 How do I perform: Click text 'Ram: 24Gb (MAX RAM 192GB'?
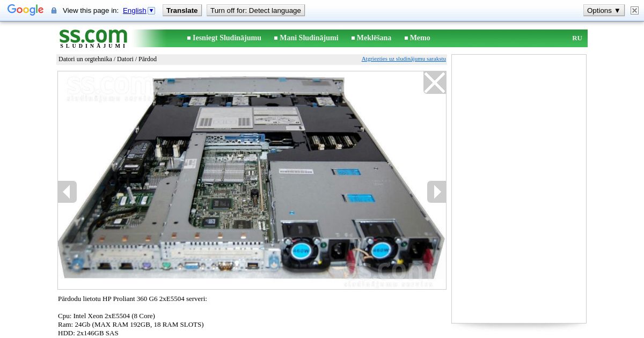click(100, 325)
